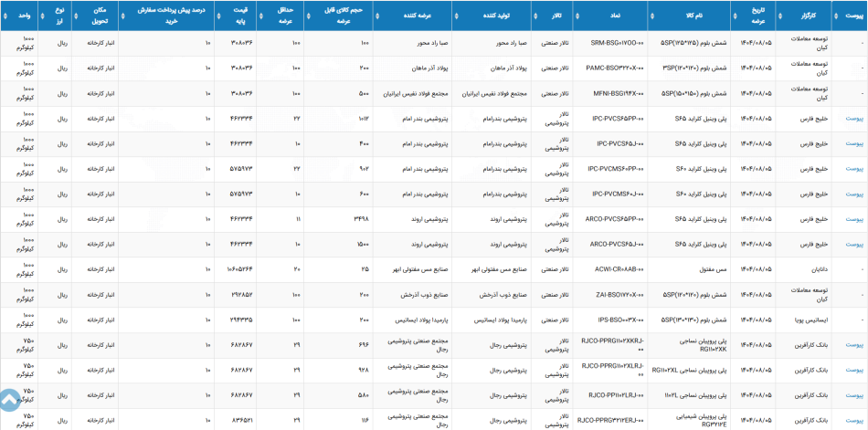The height and width of the screenshot is (430, 868).
Task: Click supplier cell مجتمع فولاد نفیس ایرانیان
Action: pyautogui.click(x=415, y=93)
